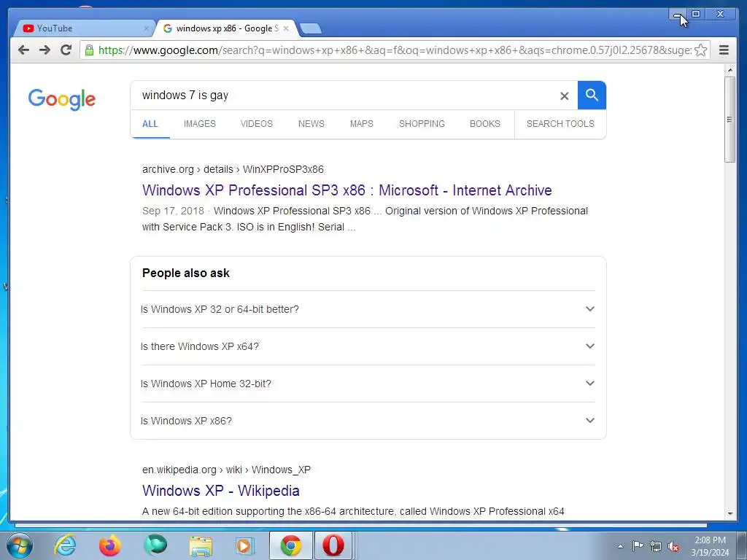Viewport: 747px width, 560px height.
Task: Click the 'Sep 17, 2018' date text
Action: point(173,211)
